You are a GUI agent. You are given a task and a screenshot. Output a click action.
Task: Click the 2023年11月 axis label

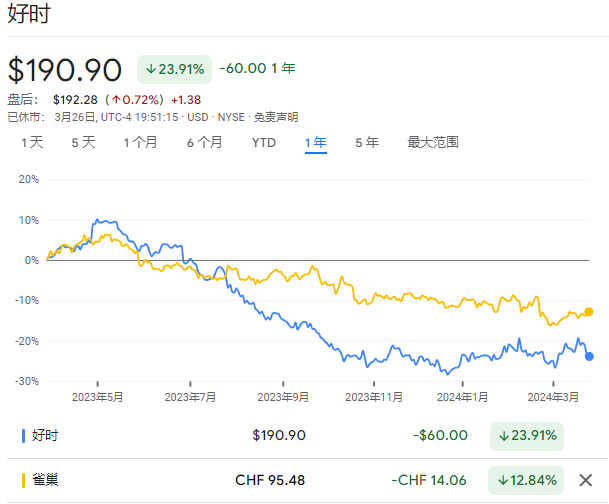point(374,397)
